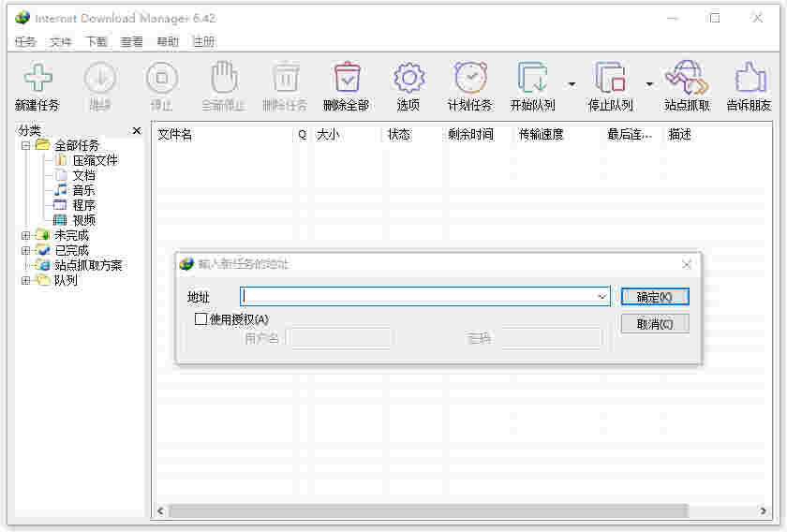
Task: Open the 查看 menu
Action: 132,41
